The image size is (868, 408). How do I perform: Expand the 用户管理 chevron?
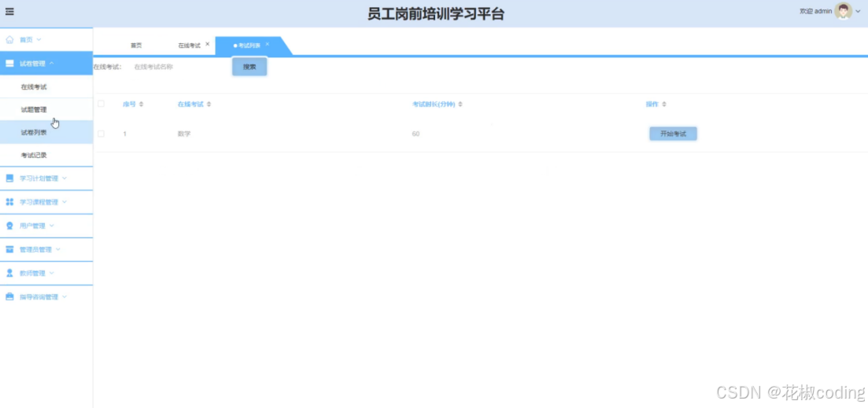[51, 226]
